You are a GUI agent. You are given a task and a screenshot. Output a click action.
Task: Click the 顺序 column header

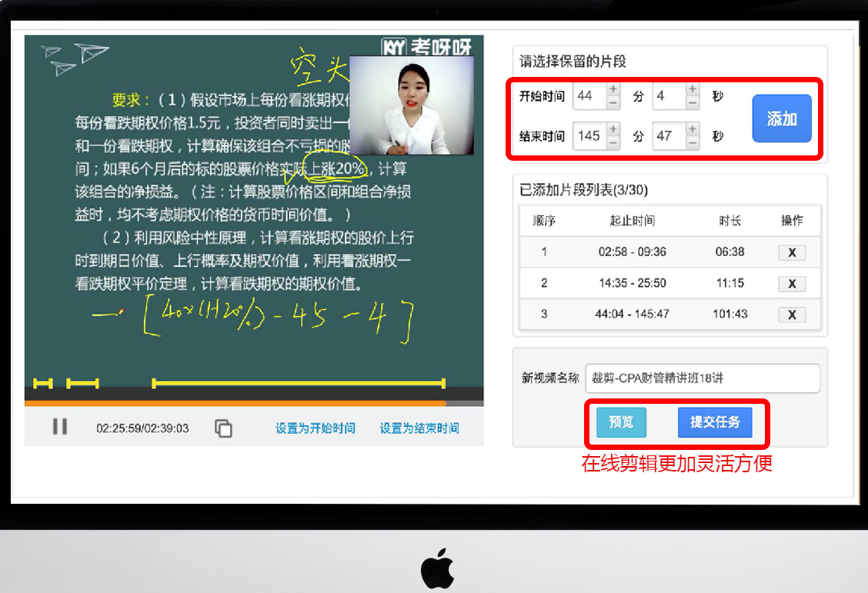click(544, 221)
